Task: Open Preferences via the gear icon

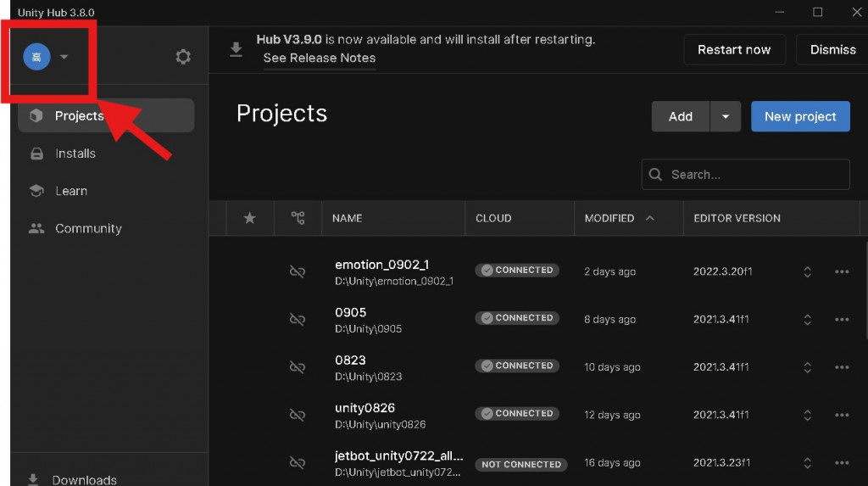Action: 183,57
